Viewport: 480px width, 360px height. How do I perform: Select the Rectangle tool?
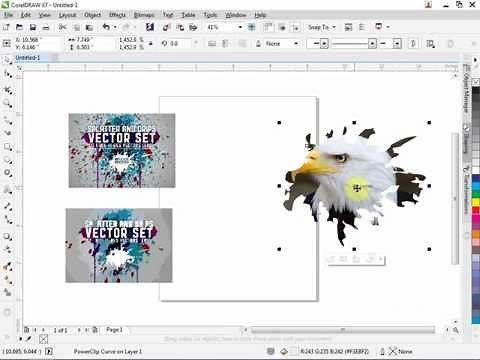point(7,147)
